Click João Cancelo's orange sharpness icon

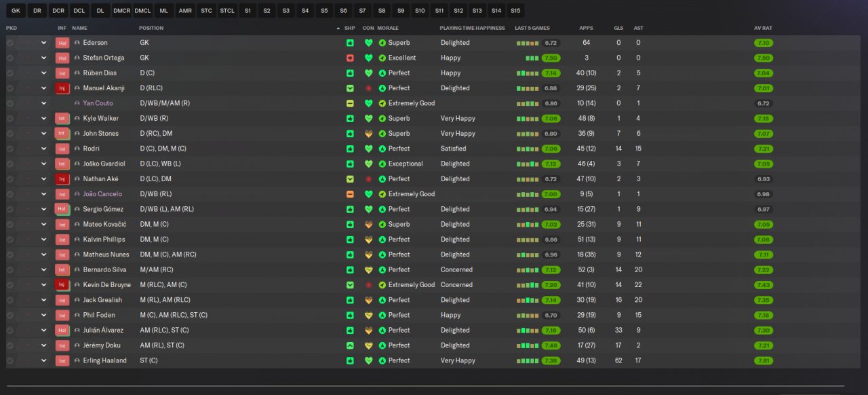click(350, 194)
